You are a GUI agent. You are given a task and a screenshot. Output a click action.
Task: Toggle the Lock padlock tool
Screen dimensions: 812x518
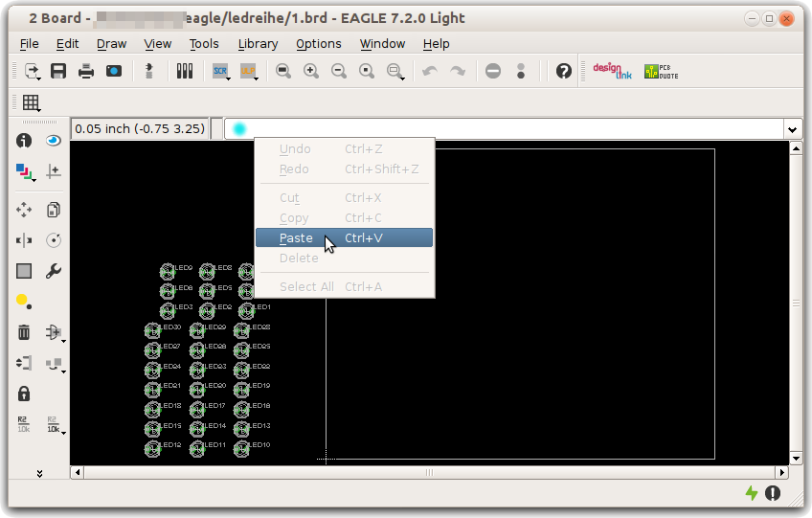[x=24, y=394]
